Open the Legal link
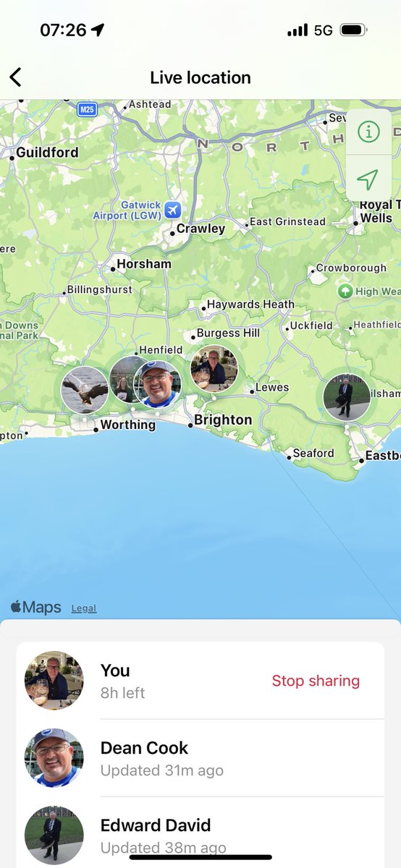This screenshot has height=868, width=401. 84,608
